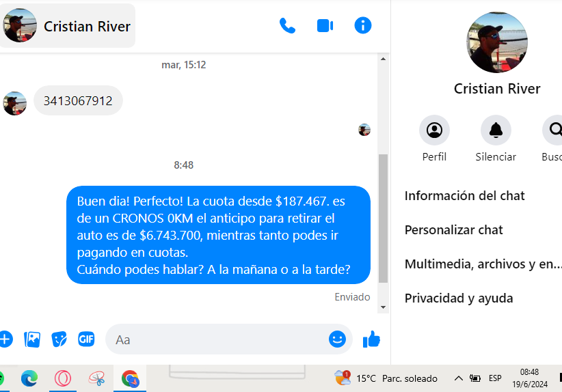Viewport: 562px width, 392px height.
Task: Expand Multimedia, archivos section
Action: tap(483, 264)
